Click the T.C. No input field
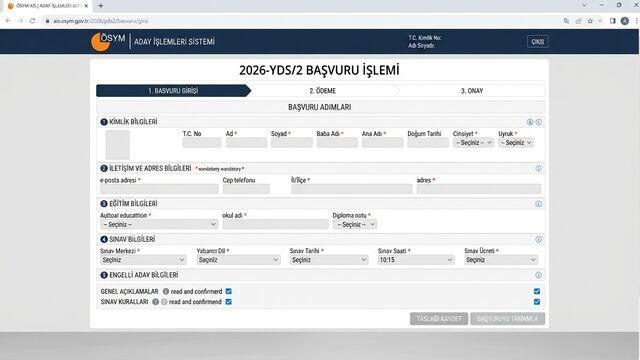 [x=202, y=143]
